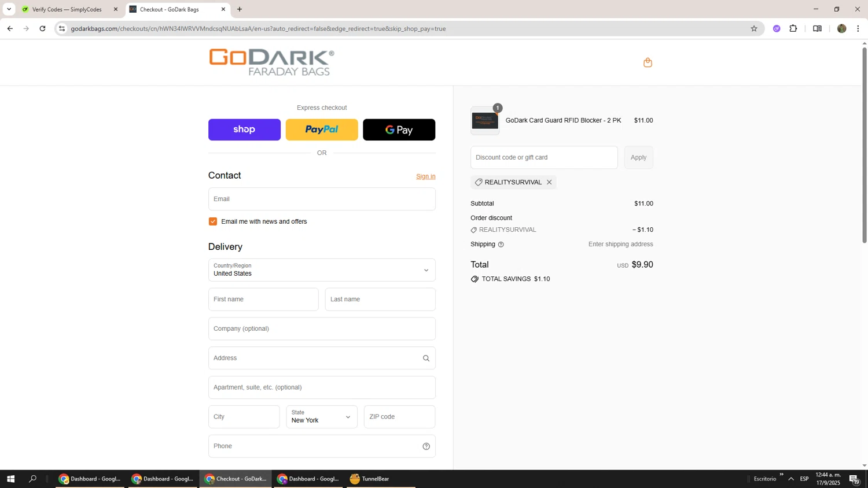Click the Last name field

380,300
